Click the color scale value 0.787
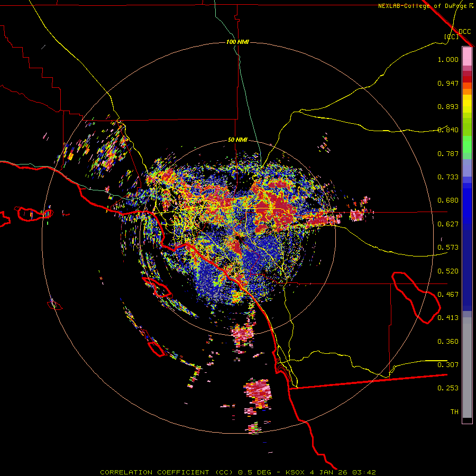Screen dimensions: 476x476 pos(448,153)
